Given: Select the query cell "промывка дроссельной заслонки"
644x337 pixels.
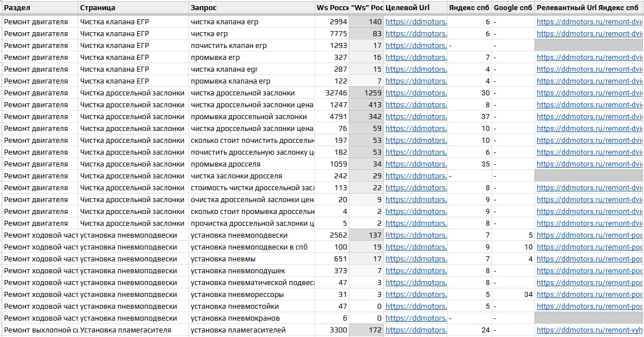Looking at the screenshot, I should [x=252, y=117].
